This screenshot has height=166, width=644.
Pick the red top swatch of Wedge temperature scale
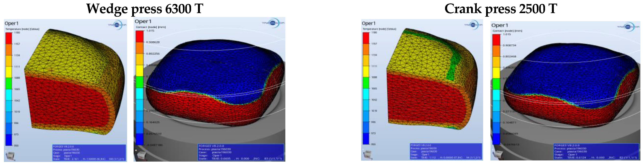point(9,38)
